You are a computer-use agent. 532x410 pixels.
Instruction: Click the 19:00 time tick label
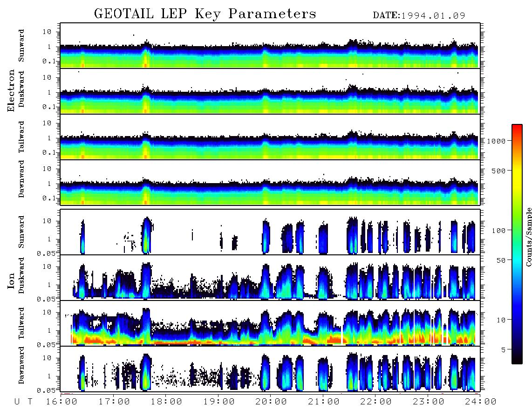pyautogui.click(x=219, y=402)
